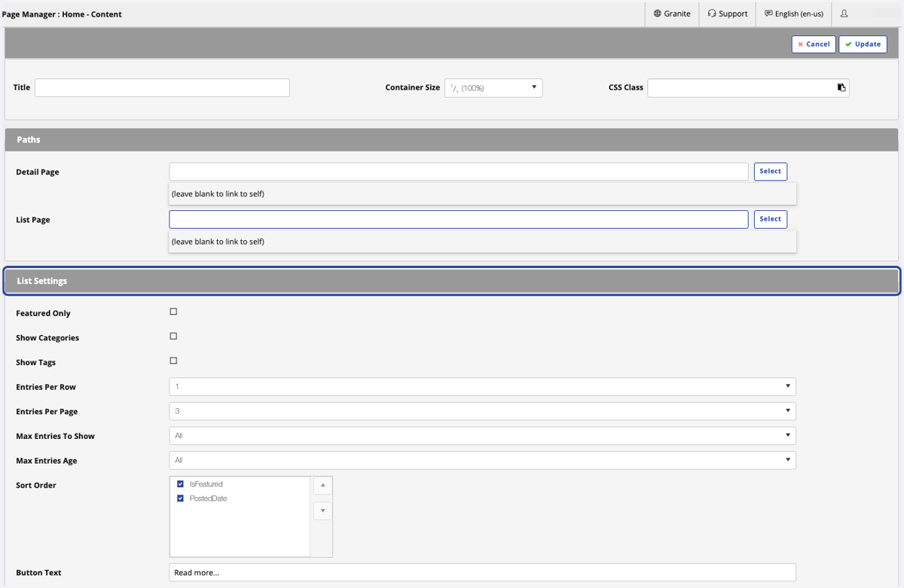
Task: Focus the Title input field
Action: click(x=162, y=87)
